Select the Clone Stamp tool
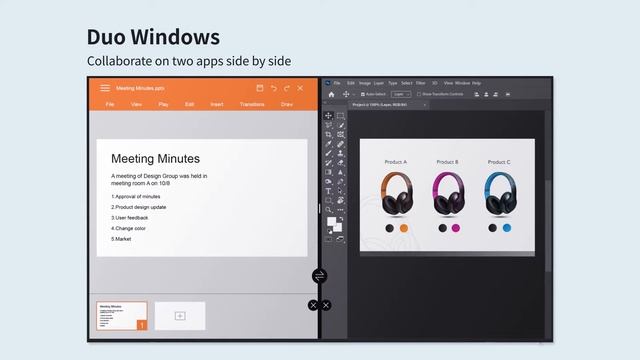 click(340, 153)
